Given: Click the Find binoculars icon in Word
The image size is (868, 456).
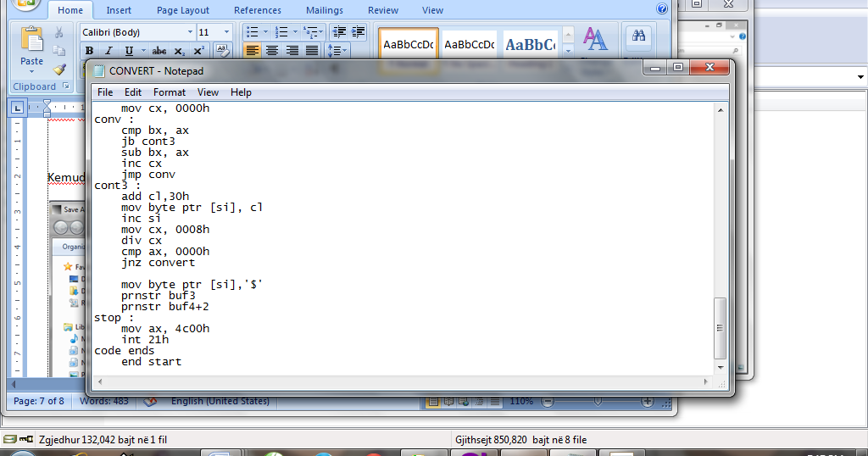Looking at the screenshot, I should (x=639, y=36).
